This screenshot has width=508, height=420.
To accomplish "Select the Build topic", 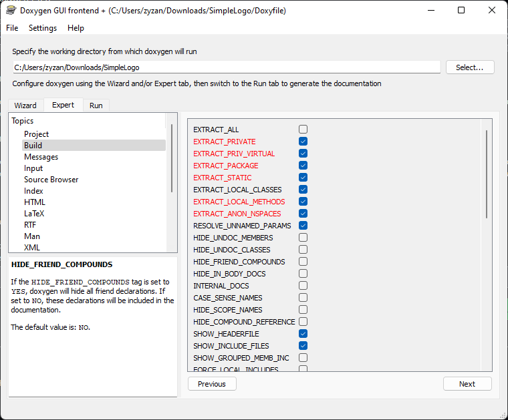I will point(94,146).
